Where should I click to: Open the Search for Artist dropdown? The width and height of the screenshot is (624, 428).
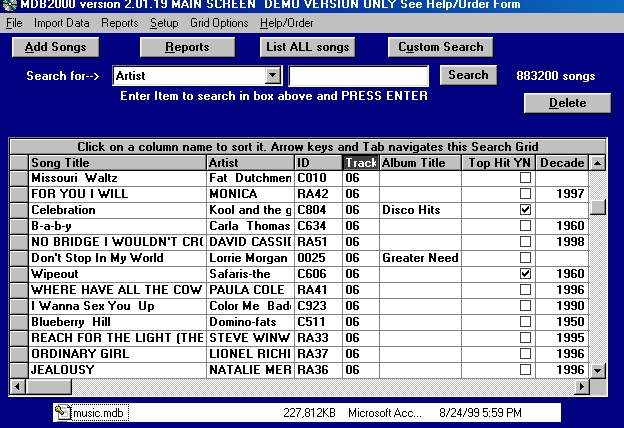point(273,76)
